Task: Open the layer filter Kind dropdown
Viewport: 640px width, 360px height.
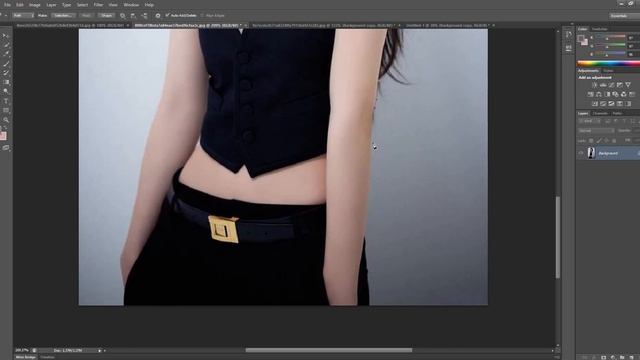Action: click(589, 121)
